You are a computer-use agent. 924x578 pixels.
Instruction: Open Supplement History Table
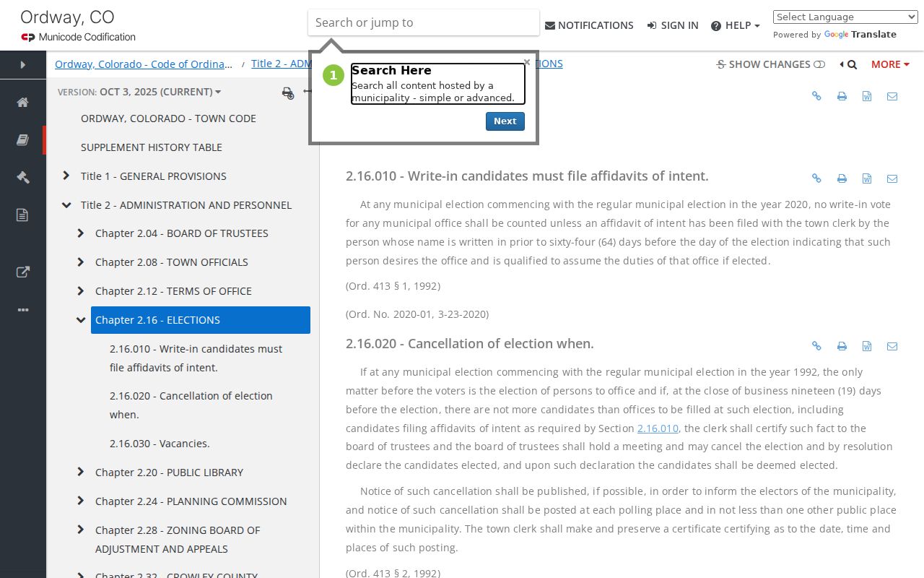click(152, 147)
